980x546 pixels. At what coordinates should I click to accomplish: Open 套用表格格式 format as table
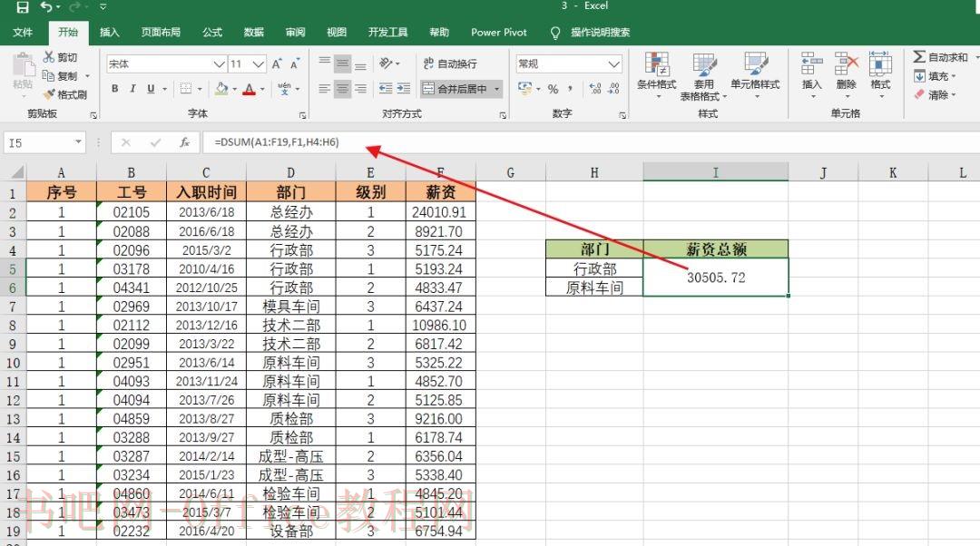coord(704,76)
